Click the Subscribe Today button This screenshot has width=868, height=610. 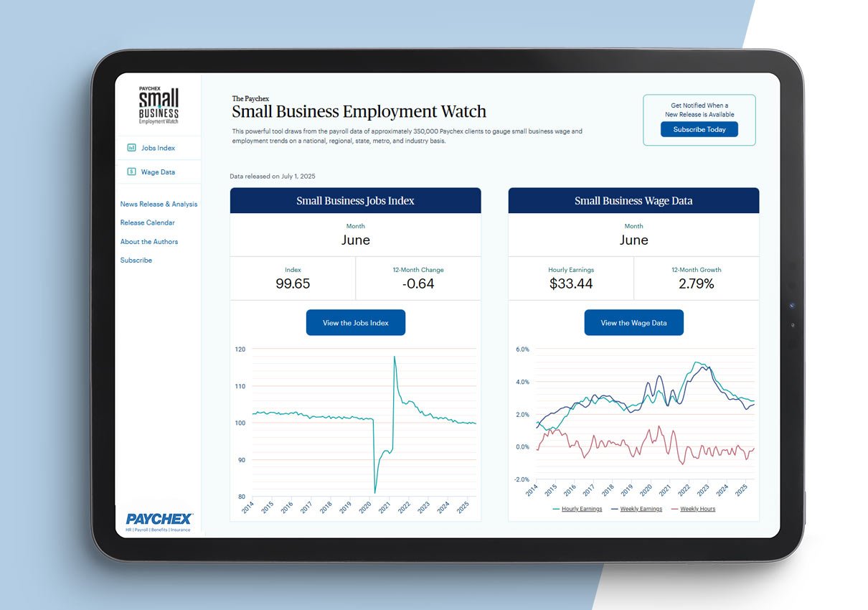click(x=699, y=130)
